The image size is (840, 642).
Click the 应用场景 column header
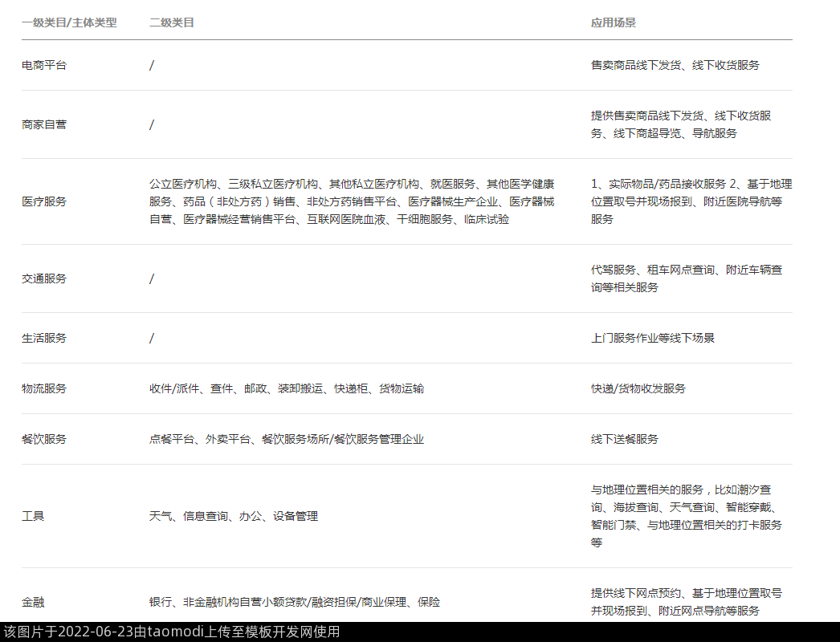614,23
